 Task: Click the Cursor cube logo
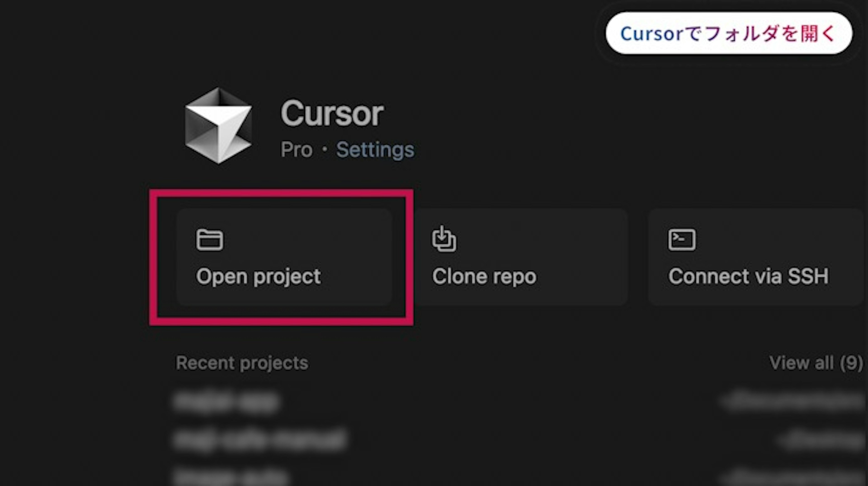218,125
